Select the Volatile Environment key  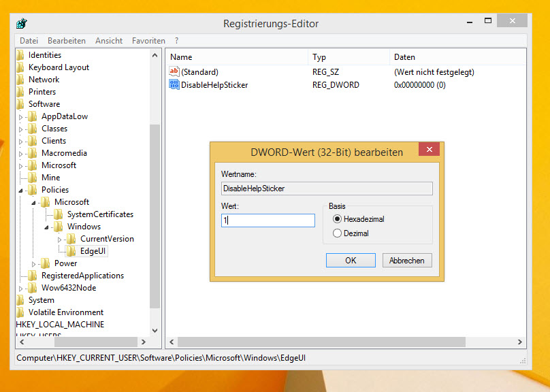click(65, 312)
